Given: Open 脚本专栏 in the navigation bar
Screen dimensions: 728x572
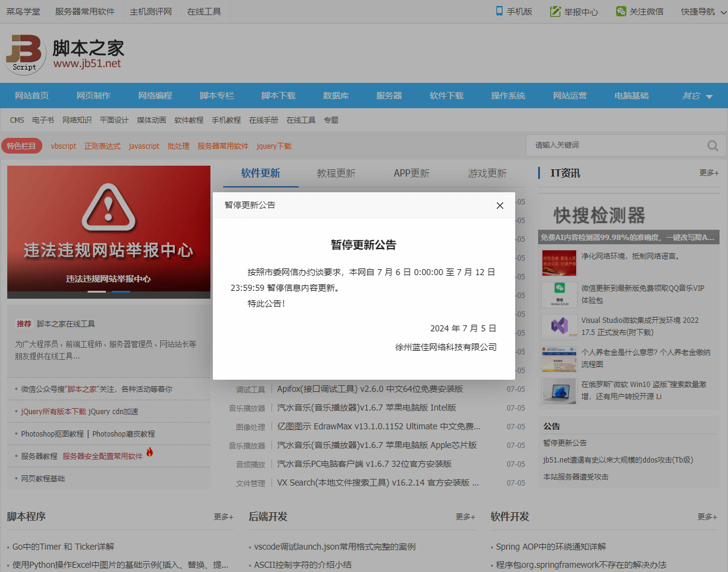Looking at the screenshot, I should coord(217,96).
